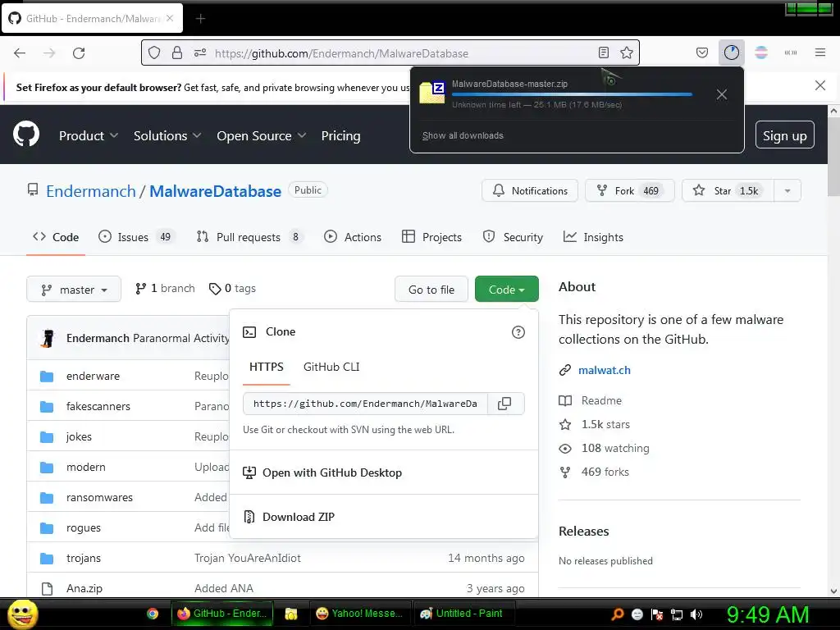Click the browser address bar URL
Image resolution: width=840 pixels, height=630 pixels.
(341, 53)
